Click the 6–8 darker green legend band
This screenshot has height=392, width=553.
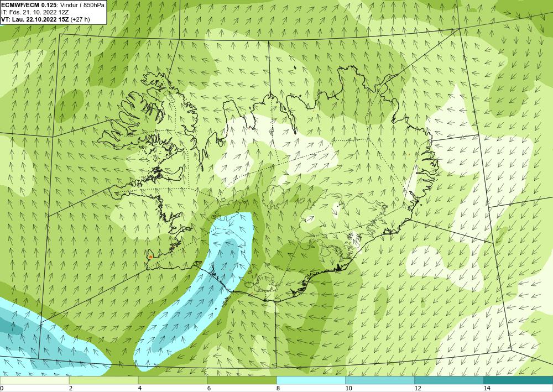click(x=242, y=380)
